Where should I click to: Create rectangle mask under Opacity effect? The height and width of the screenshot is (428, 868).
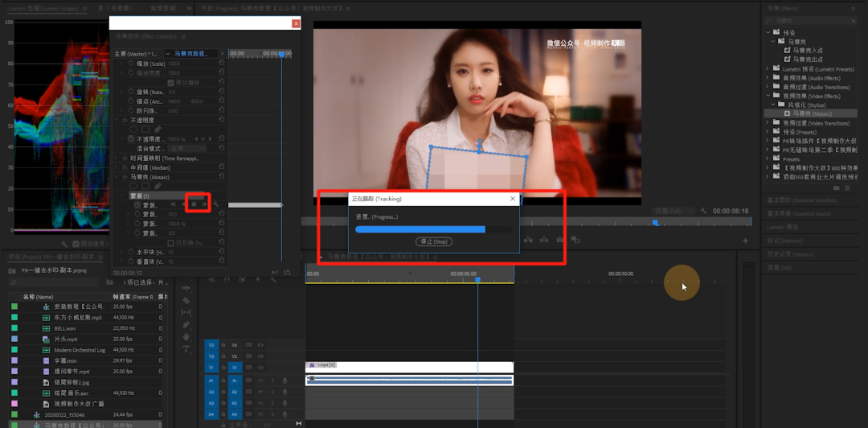pos(145,130)
